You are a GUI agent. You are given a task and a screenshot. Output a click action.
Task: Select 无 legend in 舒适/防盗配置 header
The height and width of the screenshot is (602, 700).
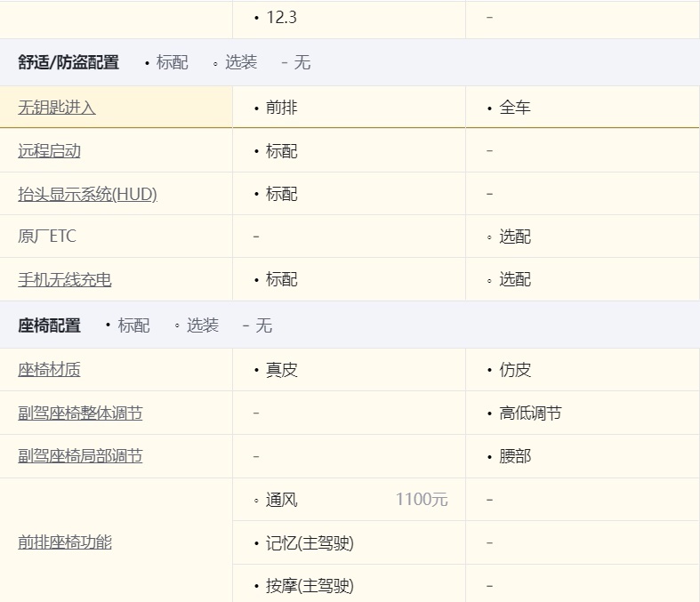tap(302, 62)
